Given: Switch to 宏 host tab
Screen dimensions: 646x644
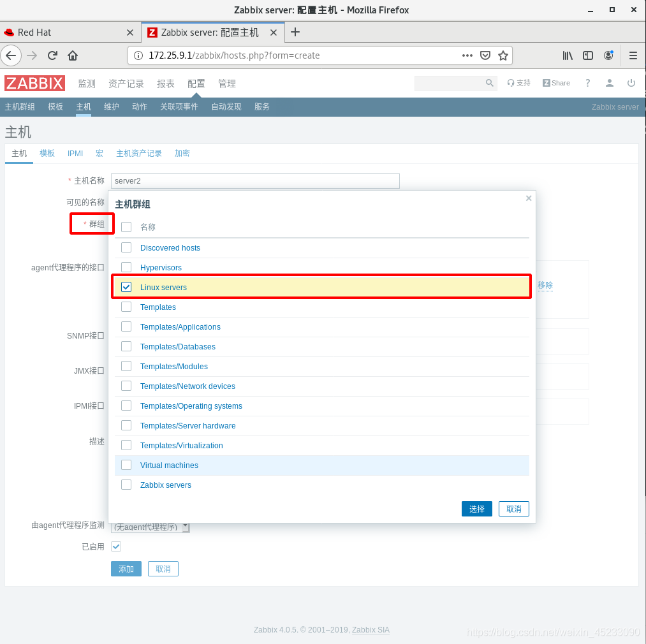Looking at the screenshot, I should [x=99, y=154].
